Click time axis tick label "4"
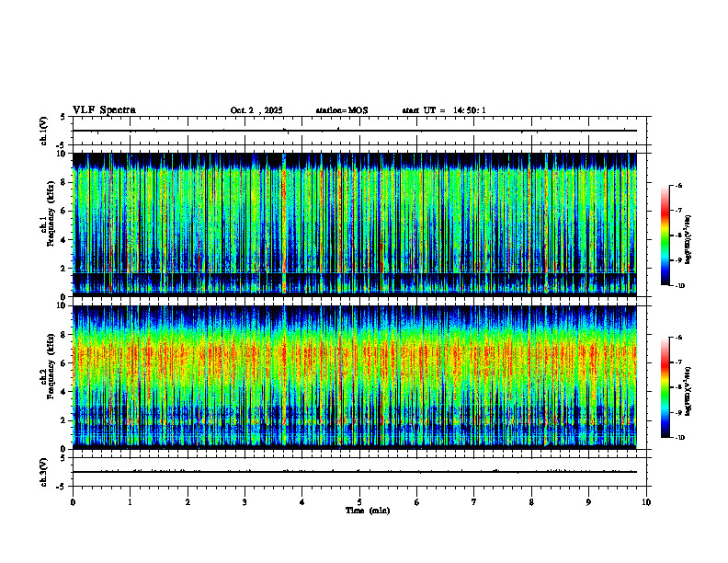Screen dimensions: 728x563 302,502
